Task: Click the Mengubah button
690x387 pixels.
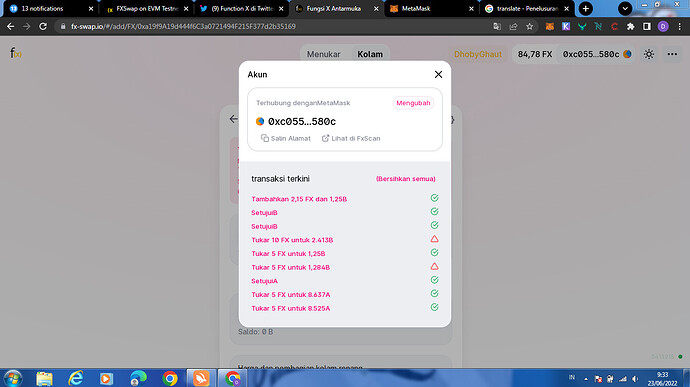Action: click(x=413, y=103)
